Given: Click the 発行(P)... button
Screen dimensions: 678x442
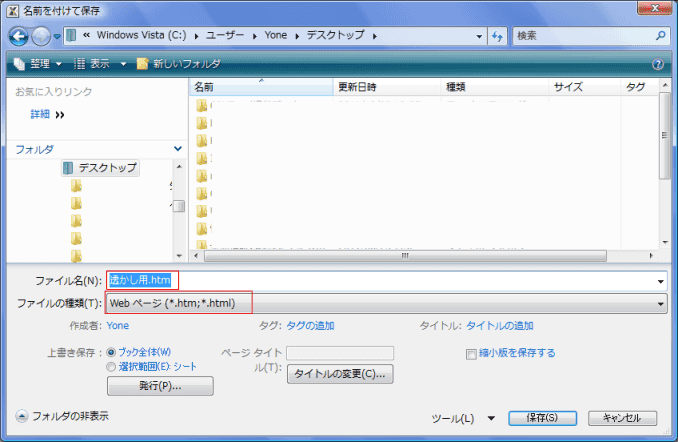Looking at the screenshot, I should [160, 386].
